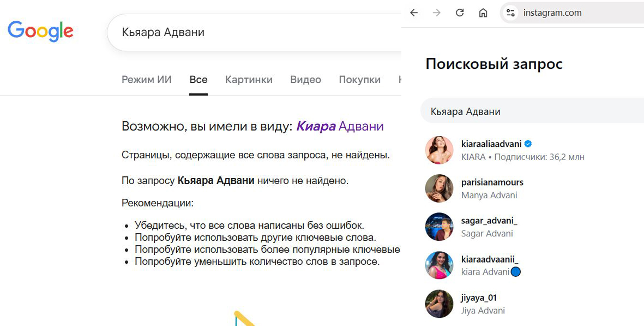Screen dimensions: 644x326
Task: Click the text "Manya Advani"
Action: pos(489,195)
